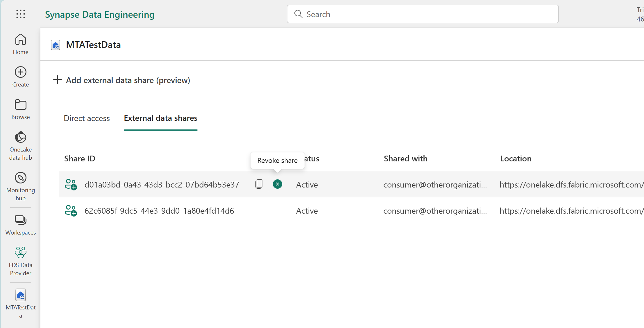Click the Shared with column header
Screen dimensions: 644x328
[405, 158]
